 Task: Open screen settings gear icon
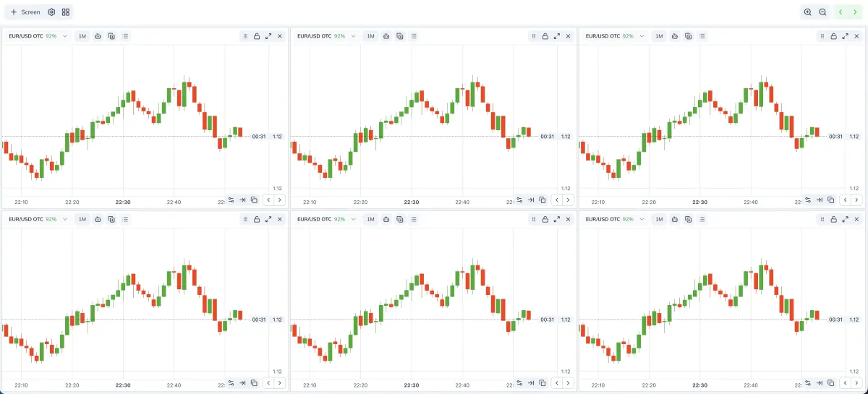pyautogui.click(x=51, y=12)
